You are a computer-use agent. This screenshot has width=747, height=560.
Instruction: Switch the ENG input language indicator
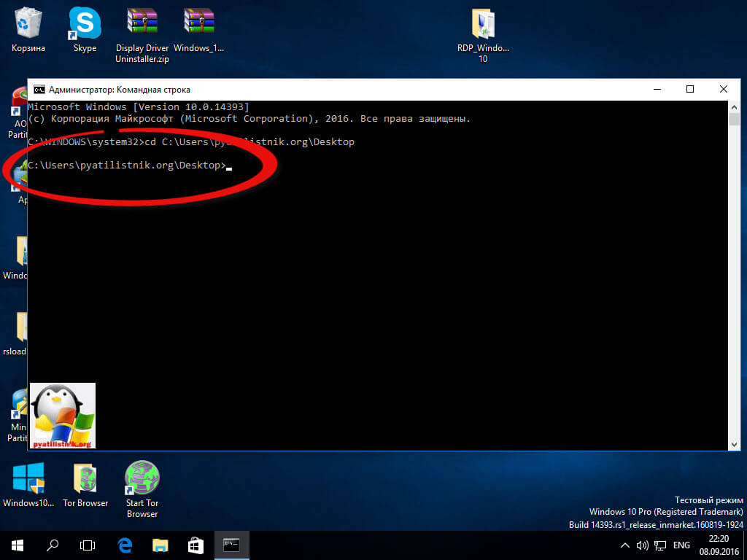click(x=681, y=545)
